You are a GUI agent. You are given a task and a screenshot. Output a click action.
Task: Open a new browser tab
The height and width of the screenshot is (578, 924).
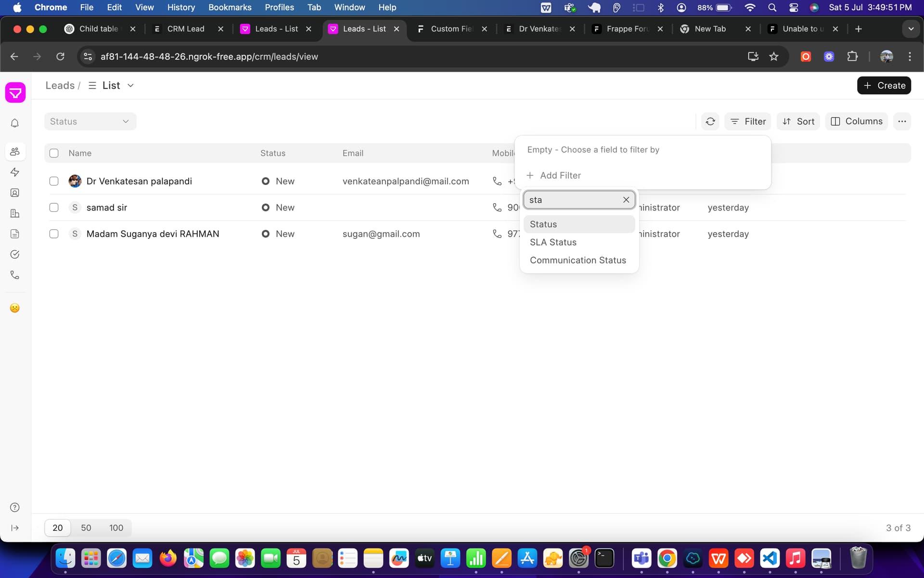click(859, 29)
